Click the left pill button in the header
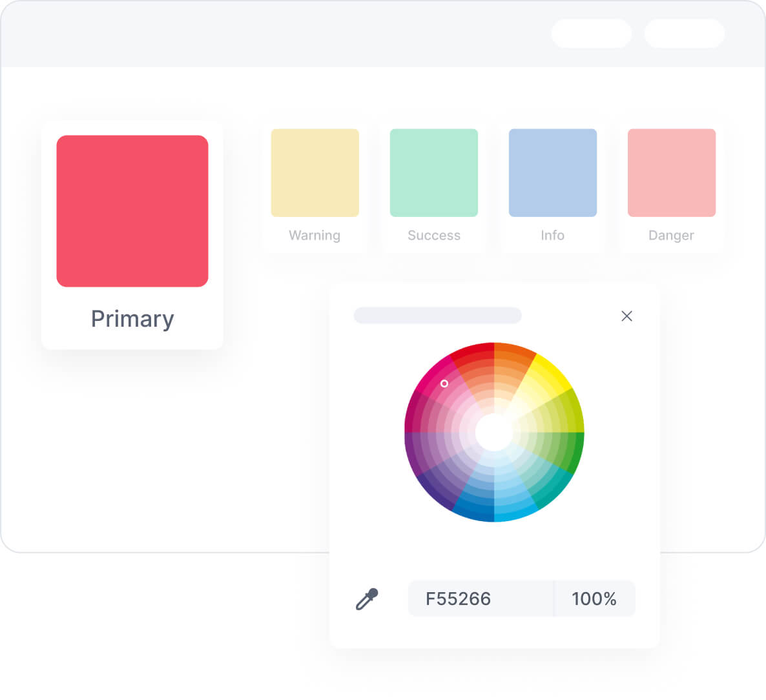This screenshot has width=766, height=700. (591, 34)
